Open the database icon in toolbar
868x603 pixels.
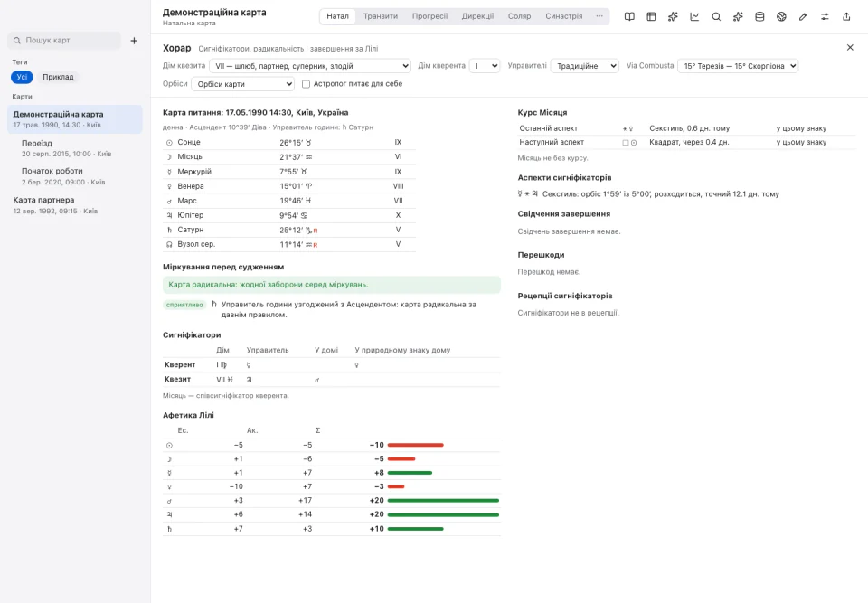[759, 16]
